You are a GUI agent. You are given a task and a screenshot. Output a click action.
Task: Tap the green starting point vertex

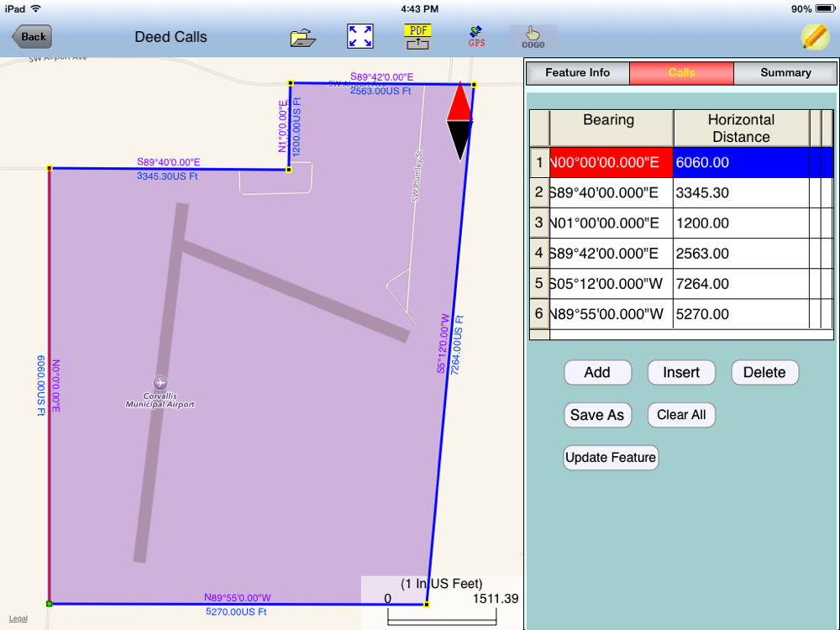[50, 604]
